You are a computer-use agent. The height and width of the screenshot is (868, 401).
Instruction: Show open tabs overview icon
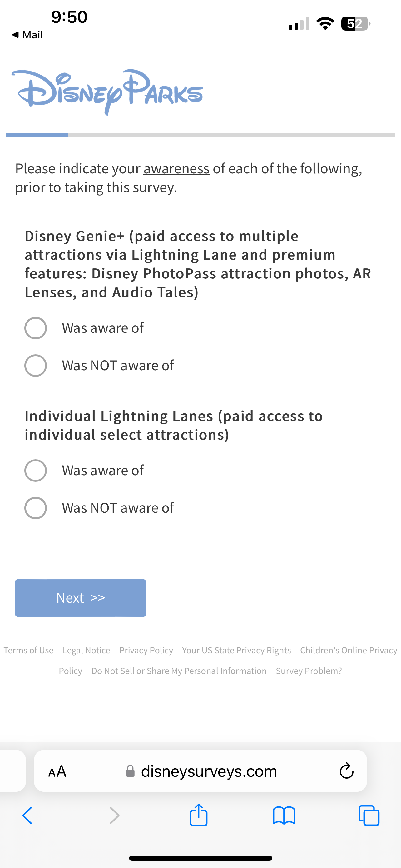(369, 816)
